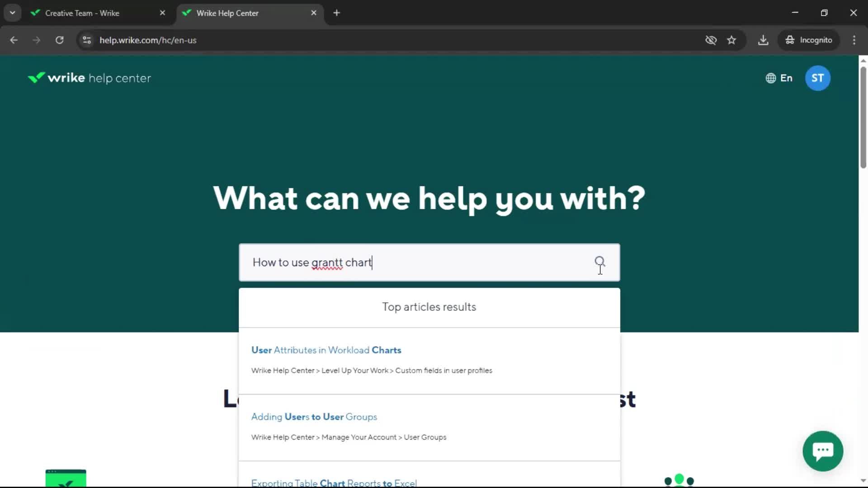Click the Wrike Help Center logo
Screen dimensions: 868x488
89,78
